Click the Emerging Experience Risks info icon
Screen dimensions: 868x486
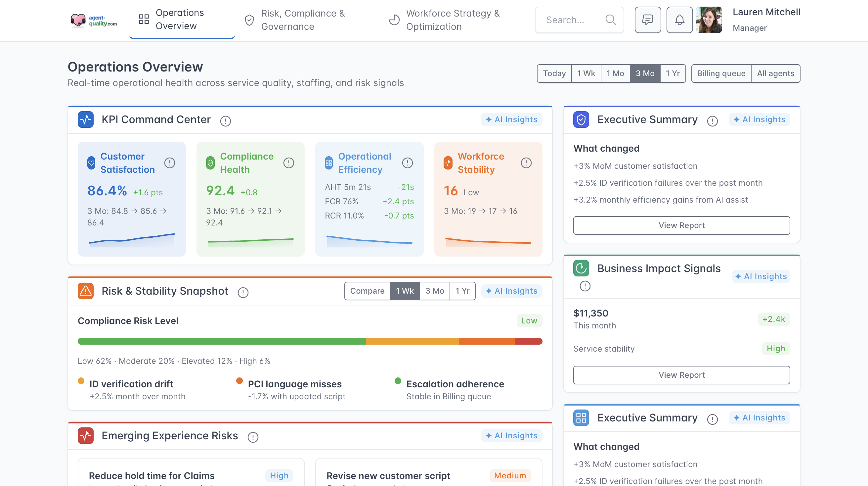253,437
